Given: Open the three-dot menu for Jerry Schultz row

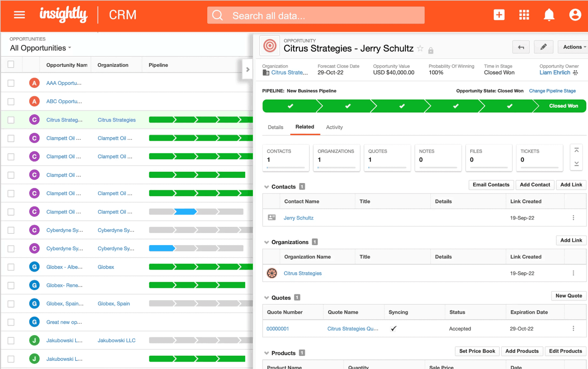Looking at the screenshot, I should (x=574, y=218).
